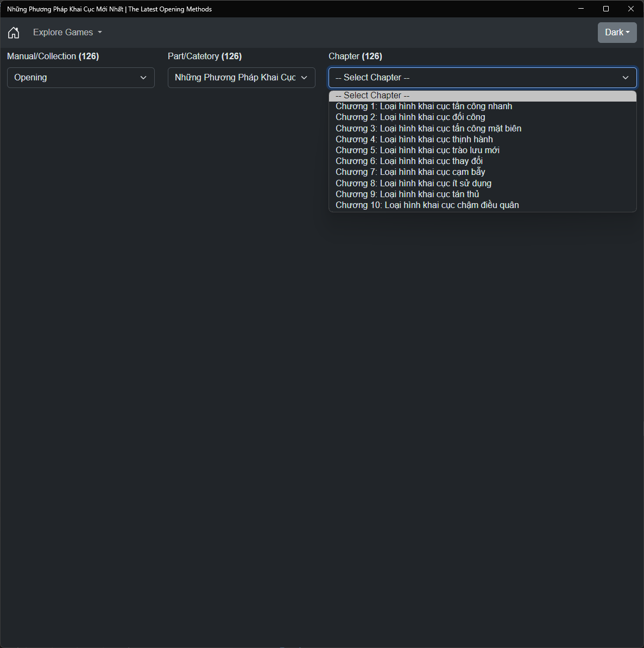Viewport: 644px width, 648px height.
Task: Expand the Part/Category dropdown
Action: [x=241, y=78]
